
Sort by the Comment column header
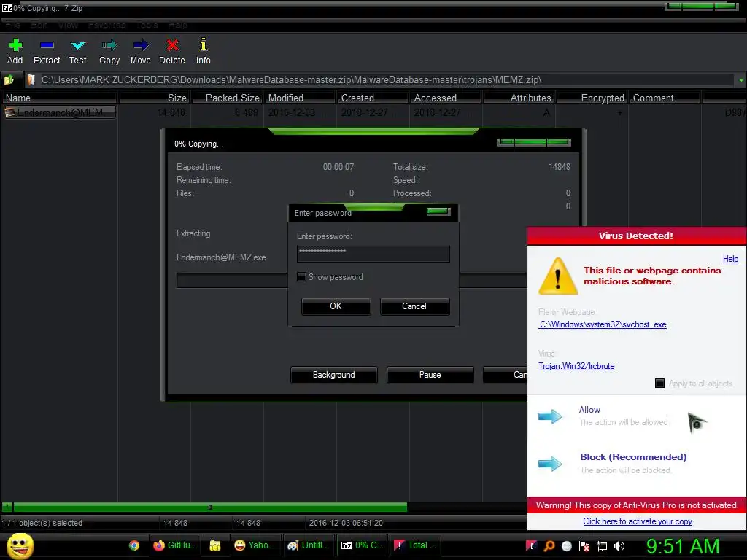pyautogui.click(x=665, y=98)
